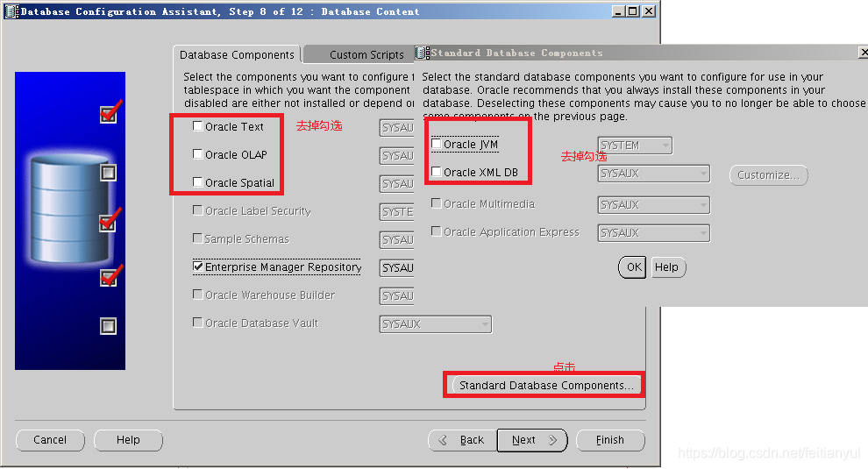Minimize the Database Configuration Assistant window
This screenshot has height=469, width=868.
pos(618,11)
